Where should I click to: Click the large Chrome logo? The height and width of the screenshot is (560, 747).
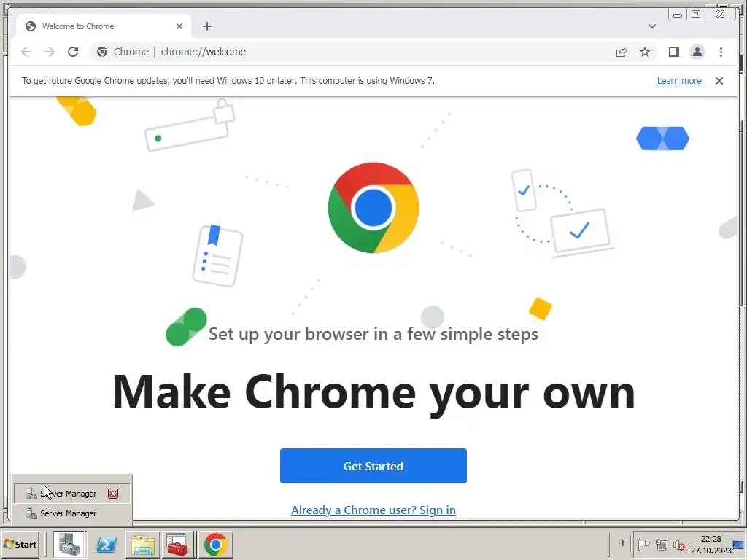point(373,208)
